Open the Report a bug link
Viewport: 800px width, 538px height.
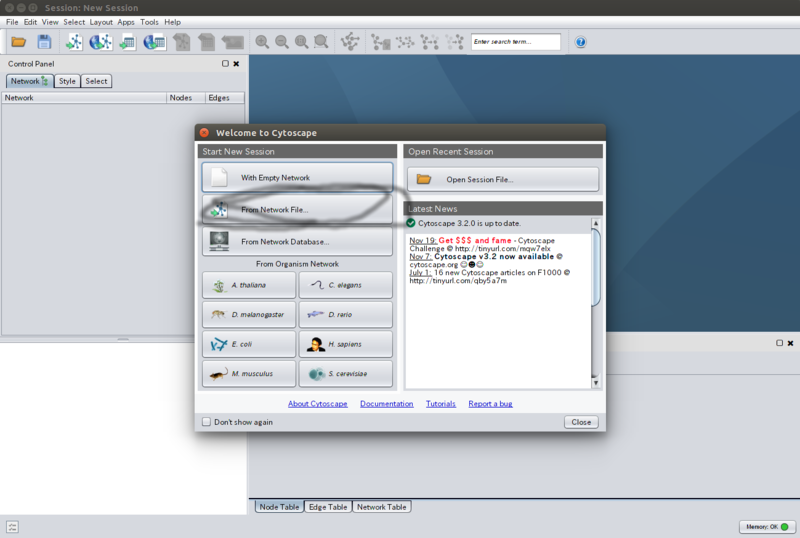(490, 404)
